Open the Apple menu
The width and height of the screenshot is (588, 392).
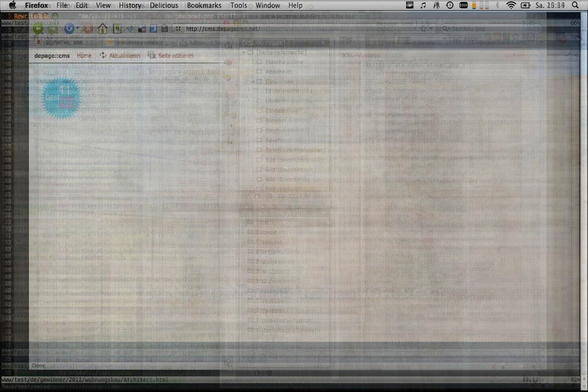pos(13,5)
